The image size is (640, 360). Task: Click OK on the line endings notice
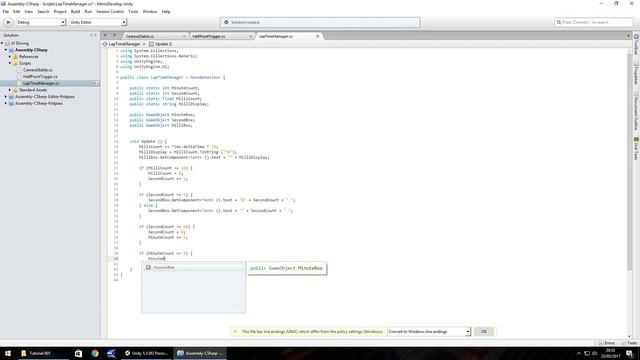(484, 331)
